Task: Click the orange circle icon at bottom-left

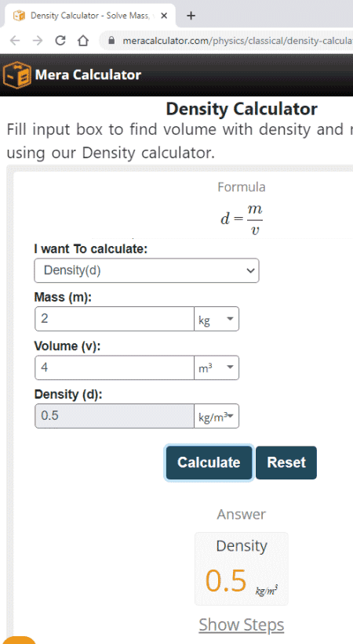Action: pyautogui.click(x=19, y=640)
